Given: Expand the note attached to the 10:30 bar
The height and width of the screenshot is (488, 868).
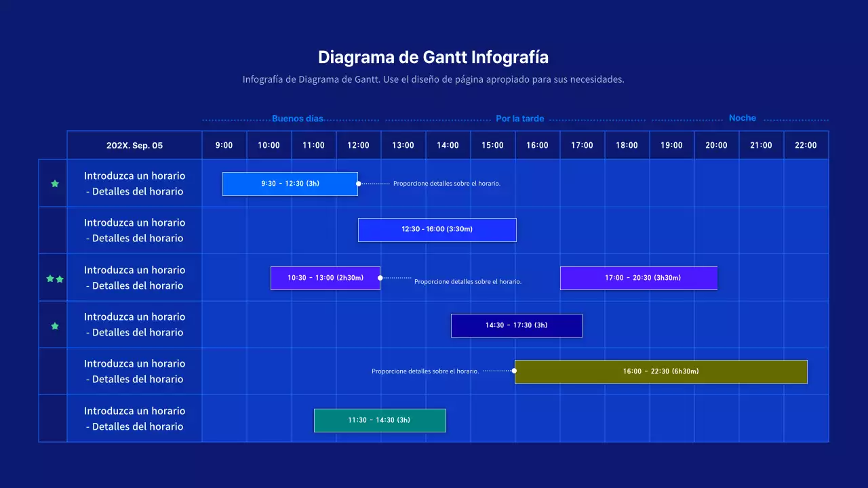Looking at the screenshot, I should (x=468, y=281).
